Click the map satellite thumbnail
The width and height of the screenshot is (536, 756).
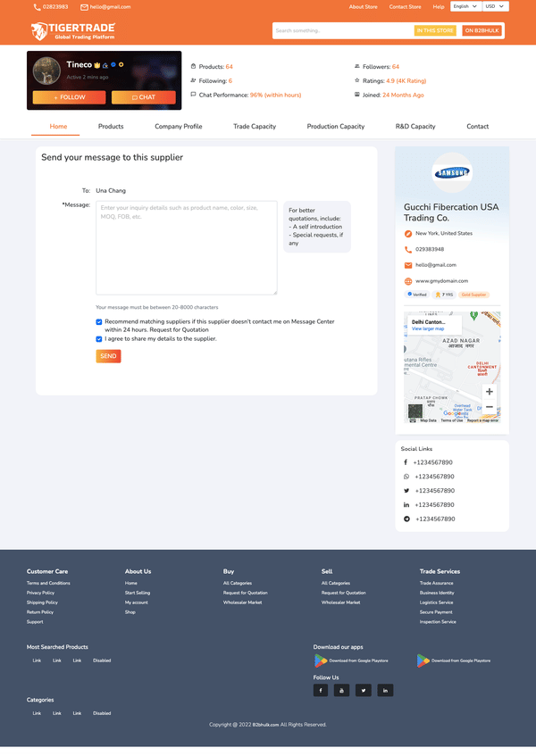click(415, 411)
